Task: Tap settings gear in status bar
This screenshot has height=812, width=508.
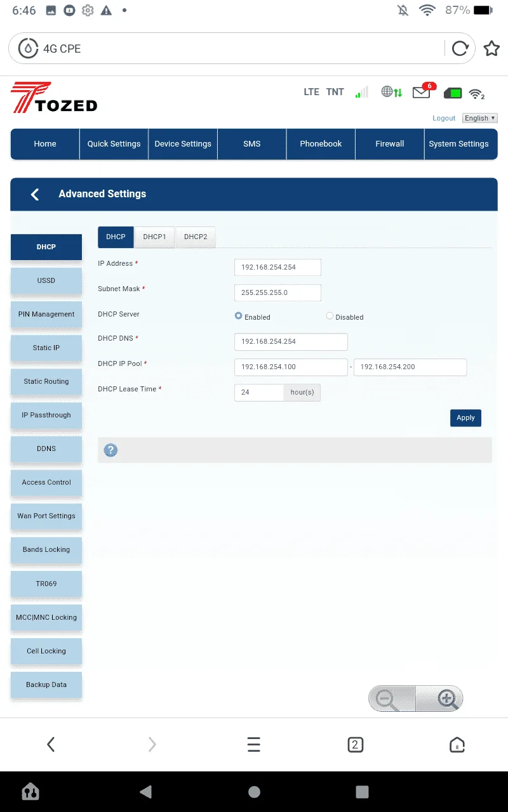Action: pyautogui.click(x=88, y=10)
